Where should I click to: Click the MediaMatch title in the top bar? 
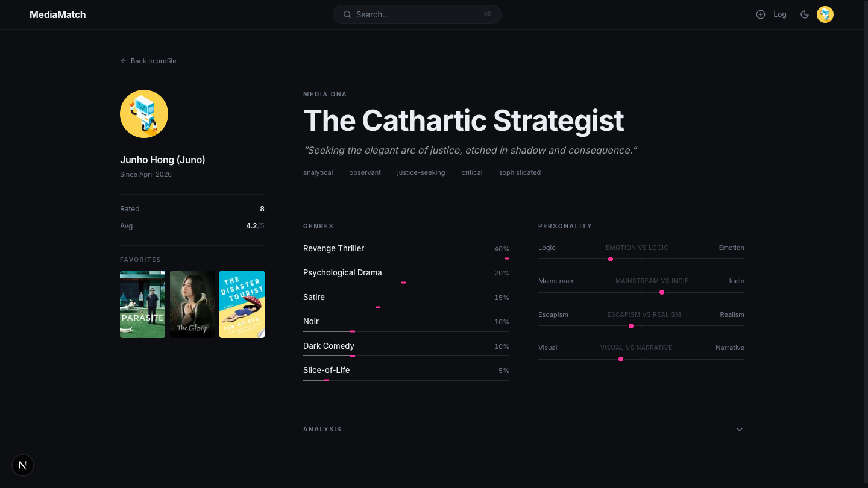57,14
